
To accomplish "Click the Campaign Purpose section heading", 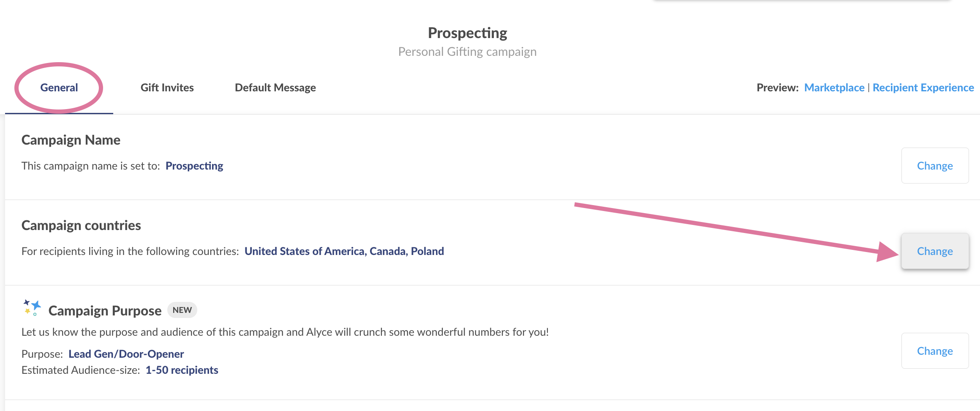I will 105,311.
